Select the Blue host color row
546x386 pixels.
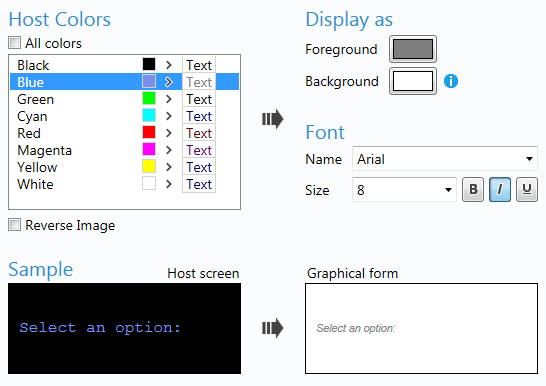tap(124, 82)
